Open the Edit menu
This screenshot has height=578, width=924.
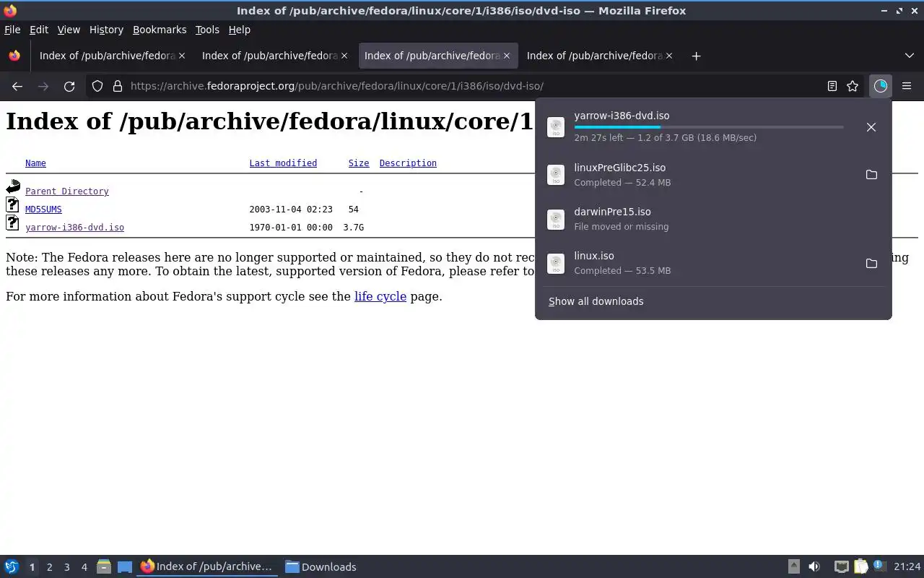coord(39,30)
